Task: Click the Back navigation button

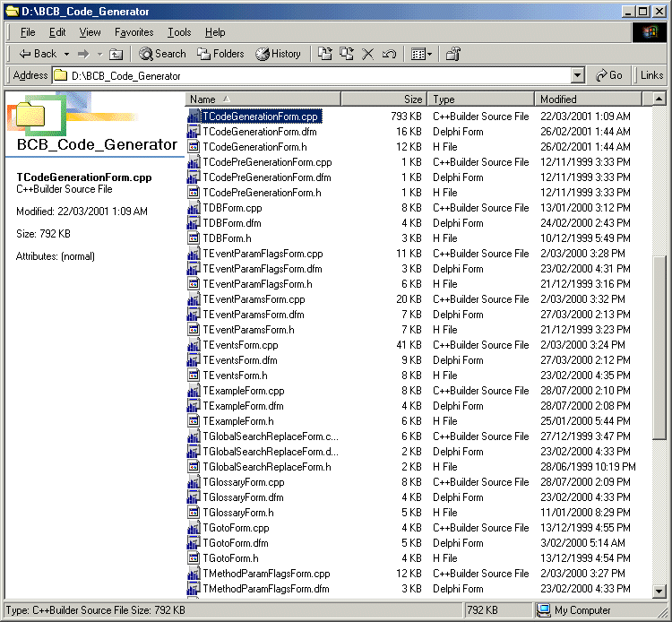Action: click(x=36, y=54)
